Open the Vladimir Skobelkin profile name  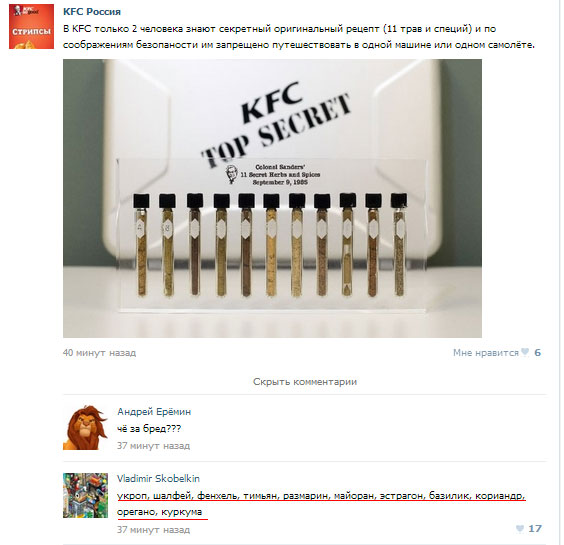[158, 478]
